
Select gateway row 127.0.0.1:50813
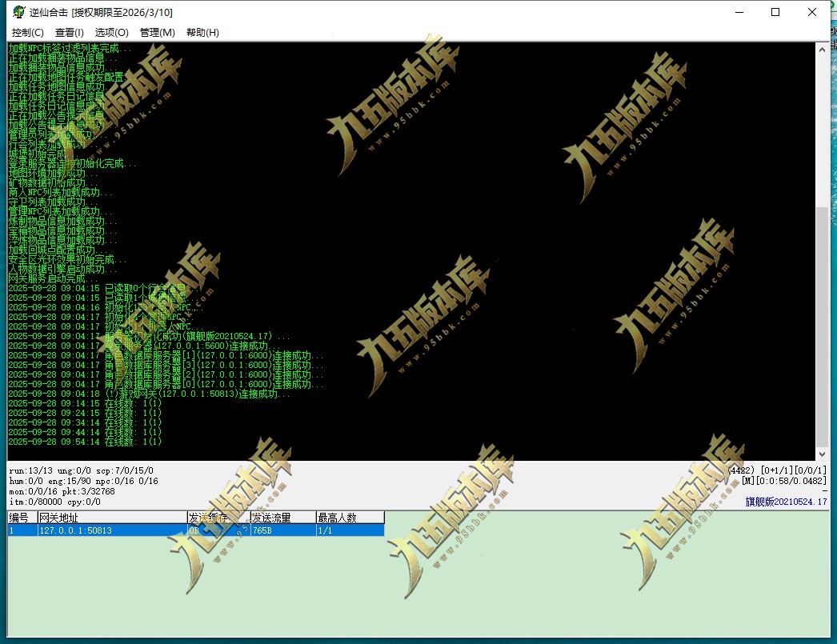point(196,530)
